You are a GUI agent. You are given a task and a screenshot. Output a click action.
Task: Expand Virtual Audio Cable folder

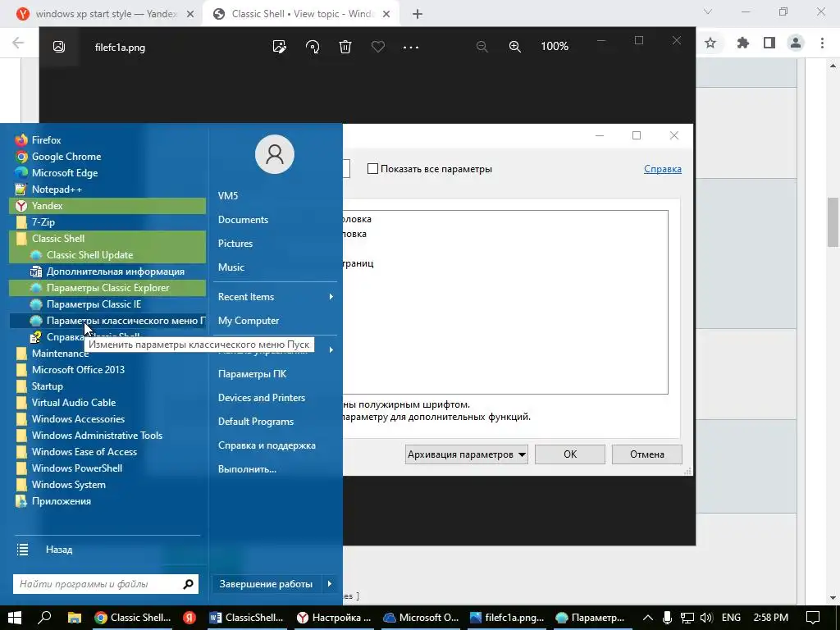[107, 402]
